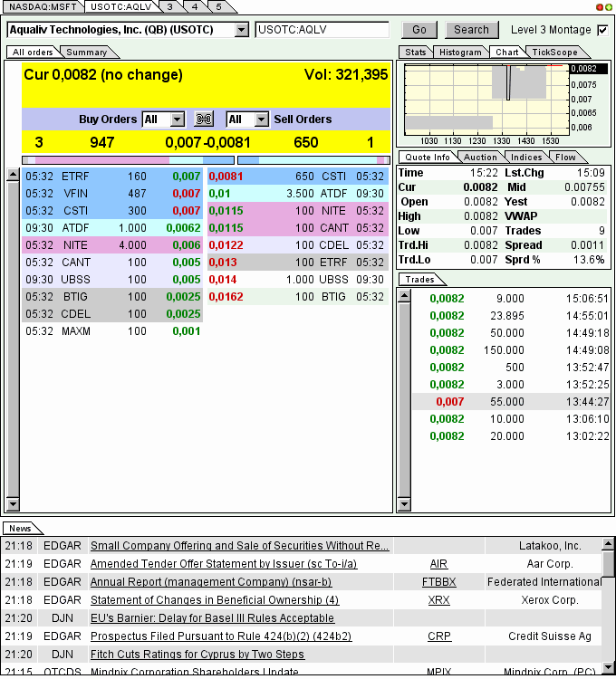Open the Flow tab
The width and height of the screenshot is (616, 679).
[565, 158]
